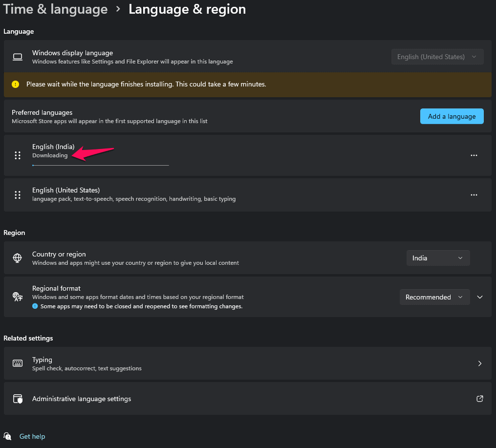Click the laptop icon for Windows display language

click(18, 57)
